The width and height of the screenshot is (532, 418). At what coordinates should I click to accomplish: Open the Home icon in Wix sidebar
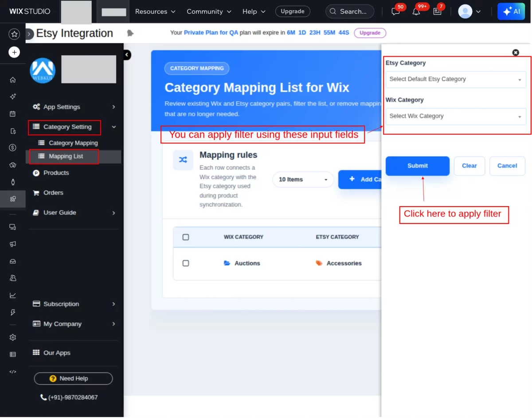coord(13,80)
